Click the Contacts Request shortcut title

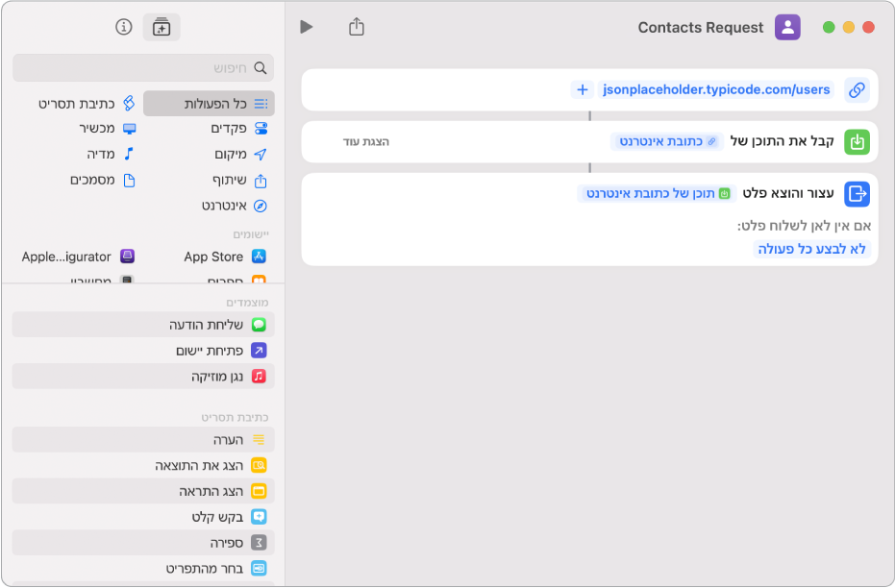[x=701, y=27]
